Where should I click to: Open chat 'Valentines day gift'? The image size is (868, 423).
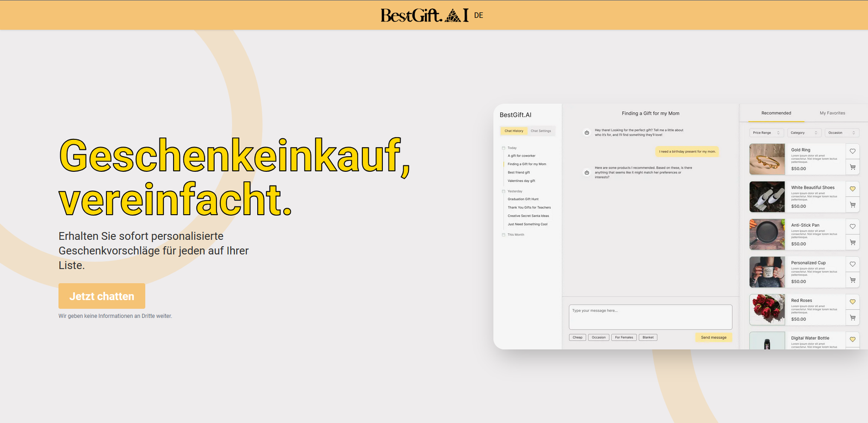pyautogui.click(x=521, y=181)
